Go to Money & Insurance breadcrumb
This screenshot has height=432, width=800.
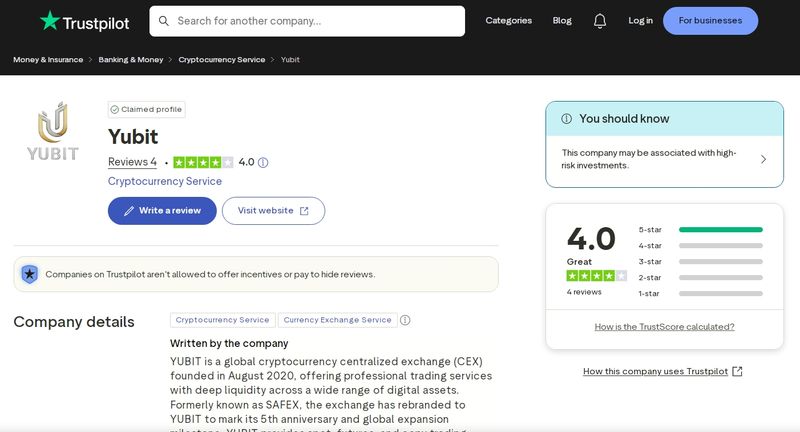[48, 60]
